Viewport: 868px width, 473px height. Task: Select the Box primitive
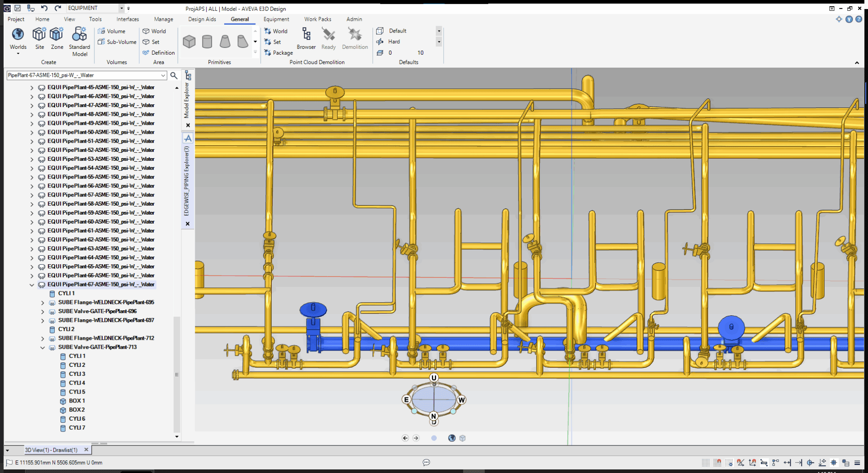(189, 42)
